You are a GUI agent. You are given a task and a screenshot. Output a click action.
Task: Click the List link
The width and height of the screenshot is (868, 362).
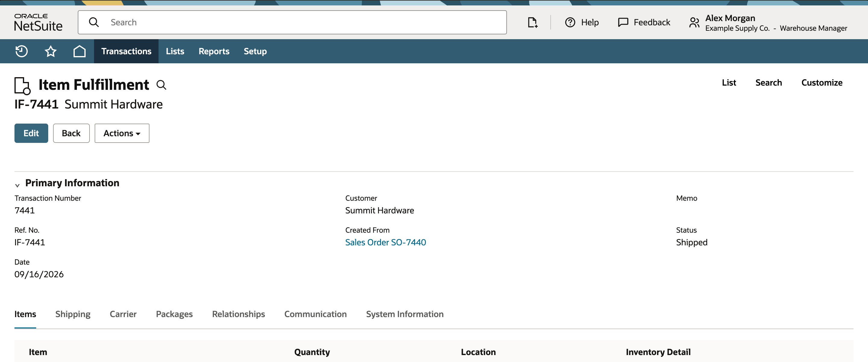pyautogui.click(x=729, y=83)
